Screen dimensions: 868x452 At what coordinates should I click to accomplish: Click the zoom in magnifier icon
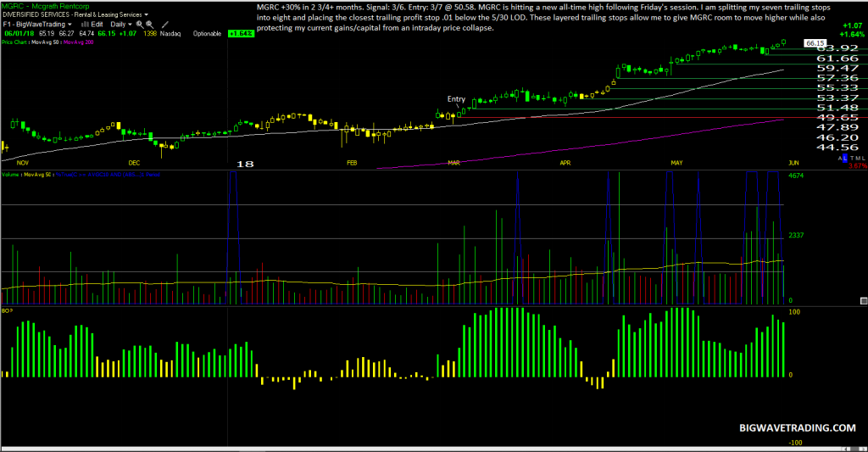pyautogui.click(x=140, y=25)
